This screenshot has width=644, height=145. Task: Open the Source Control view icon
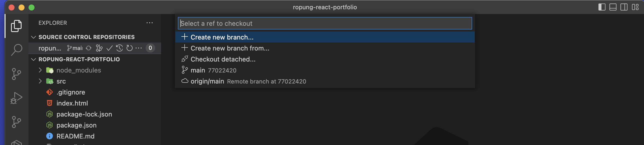coord(17,74)
